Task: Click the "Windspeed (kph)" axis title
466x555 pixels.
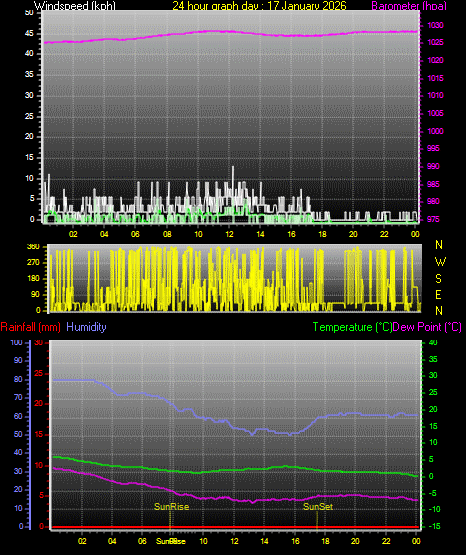Action: click(75, 6)
